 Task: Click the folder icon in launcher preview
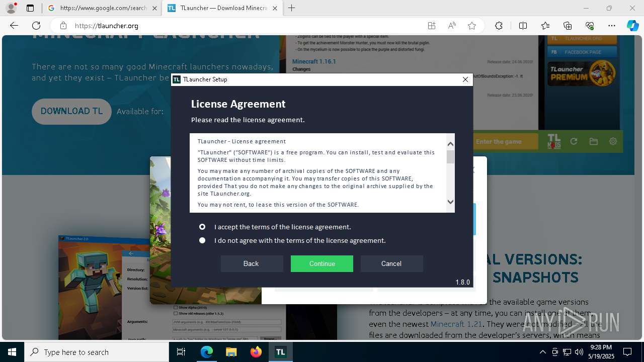pyautogui.click(x=594, y=141)
